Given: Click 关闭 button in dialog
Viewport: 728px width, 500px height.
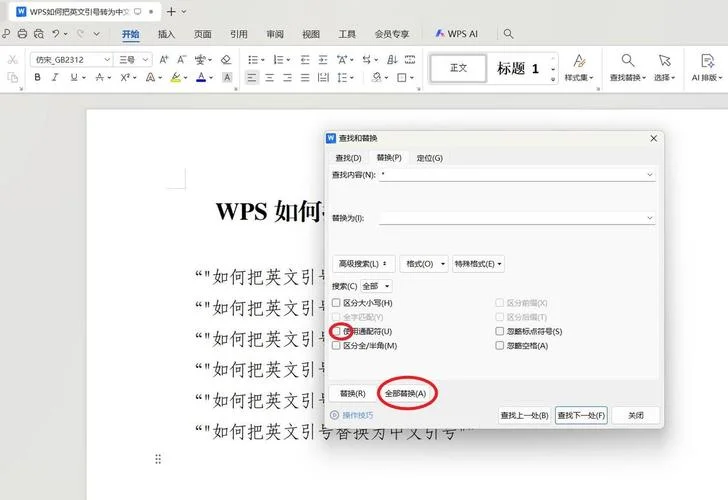Looking at the screenshot, I should [636, 415].
